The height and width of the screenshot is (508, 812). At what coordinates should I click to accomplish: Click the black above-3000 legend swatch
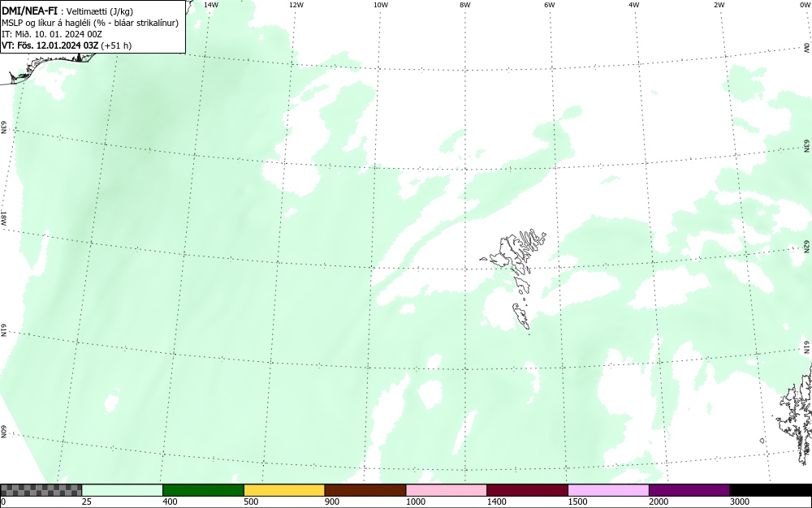pyautogui.click(x=771, y=490)
